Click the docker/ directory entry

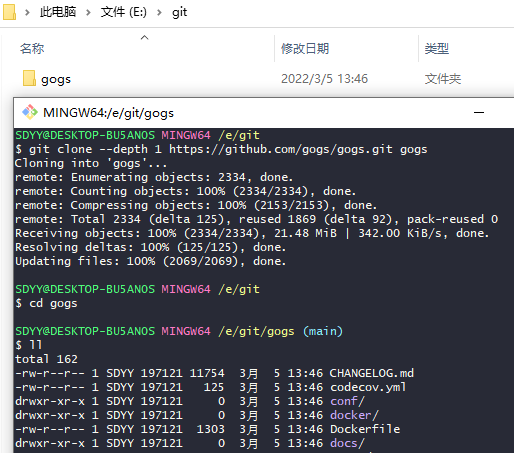[x=354, y=415]
